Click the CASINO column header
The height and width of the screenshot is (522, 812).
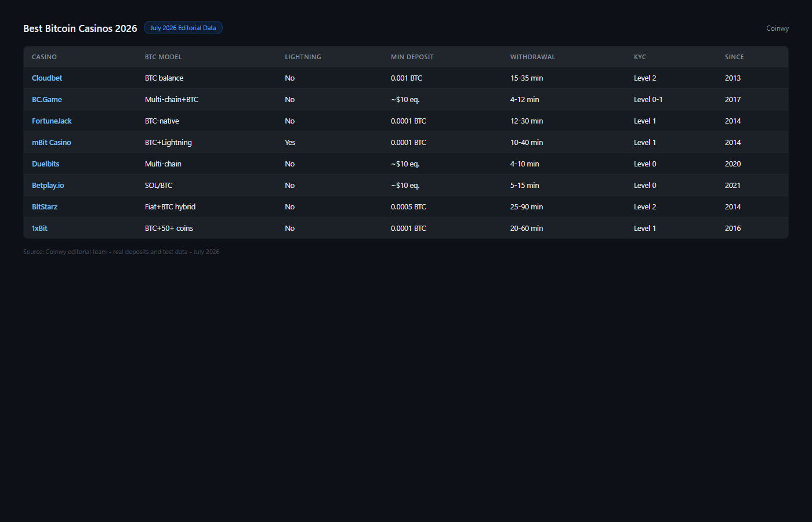[44, 57]
